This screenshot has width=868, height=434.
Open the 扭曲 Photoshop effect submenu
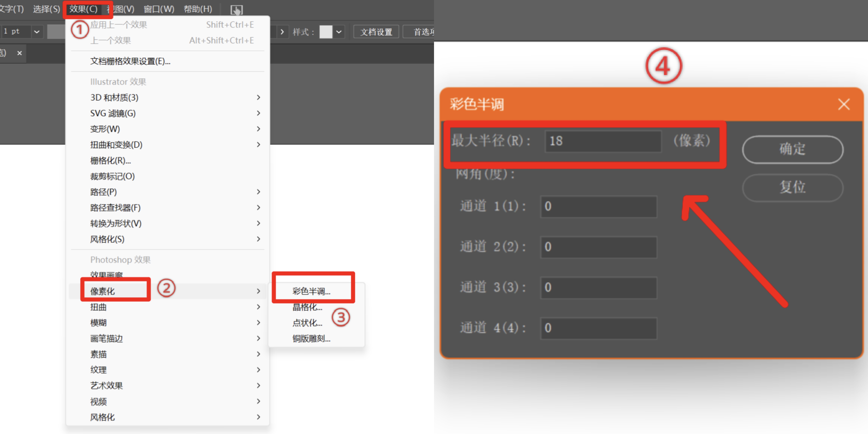tap(167, 307)
